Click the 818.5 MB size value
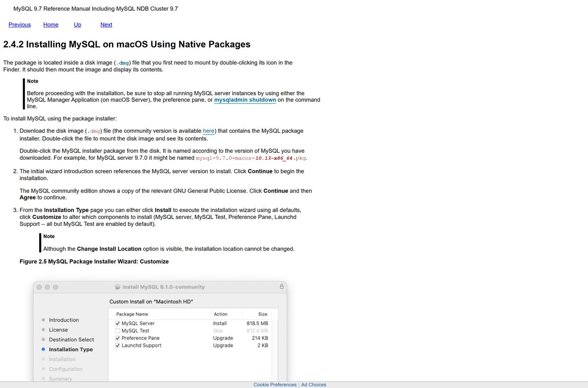 [257, 323]
